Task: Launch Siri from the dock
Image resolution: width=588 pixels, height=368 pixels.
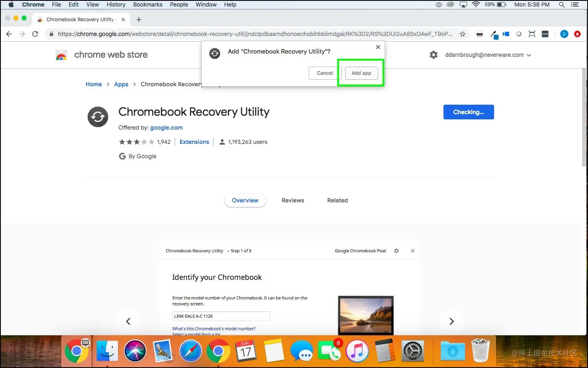Action: pyautogui.click(x=135, y=351)
